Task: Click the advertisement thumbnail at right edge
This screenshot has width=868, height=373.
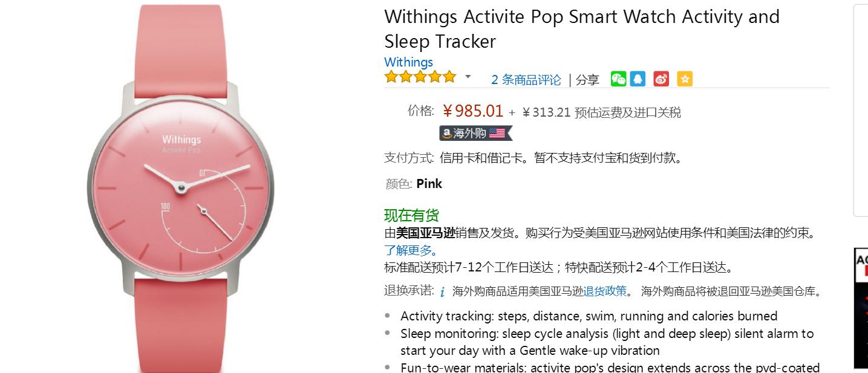Action: click(861, 308)
